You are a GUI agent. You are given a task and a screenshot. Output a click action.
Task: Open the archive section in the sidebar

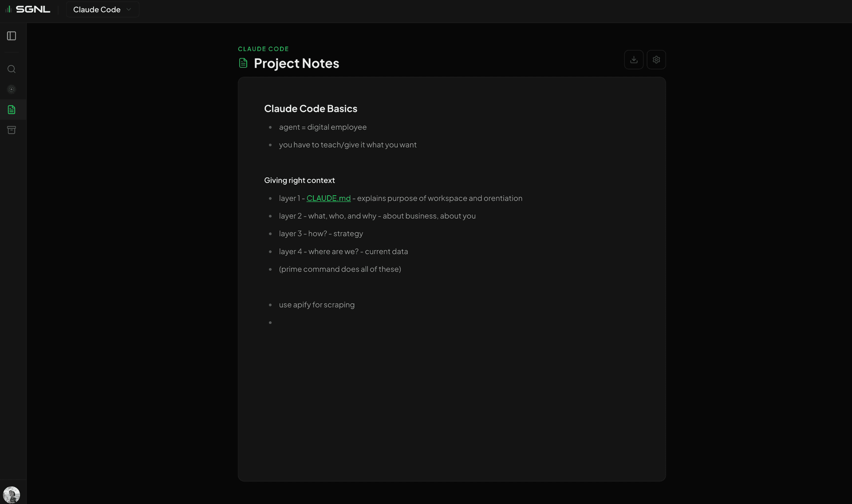click(11, 130)
